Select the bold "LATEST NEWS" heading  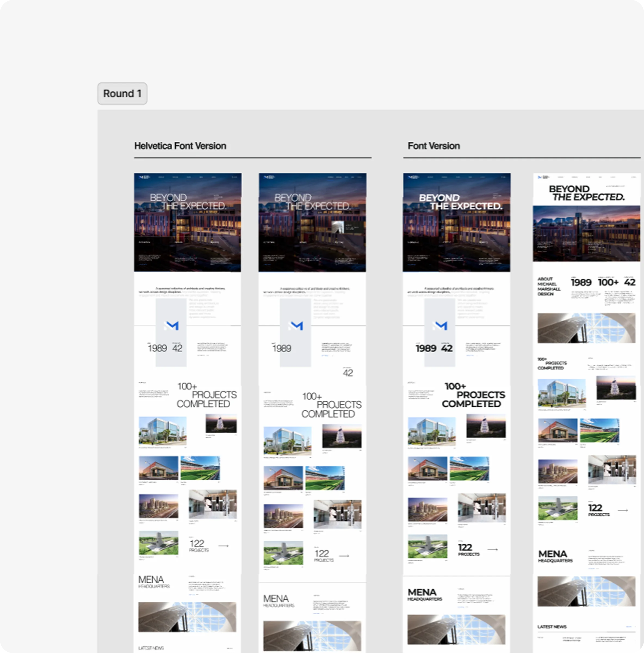click(552, 627)
